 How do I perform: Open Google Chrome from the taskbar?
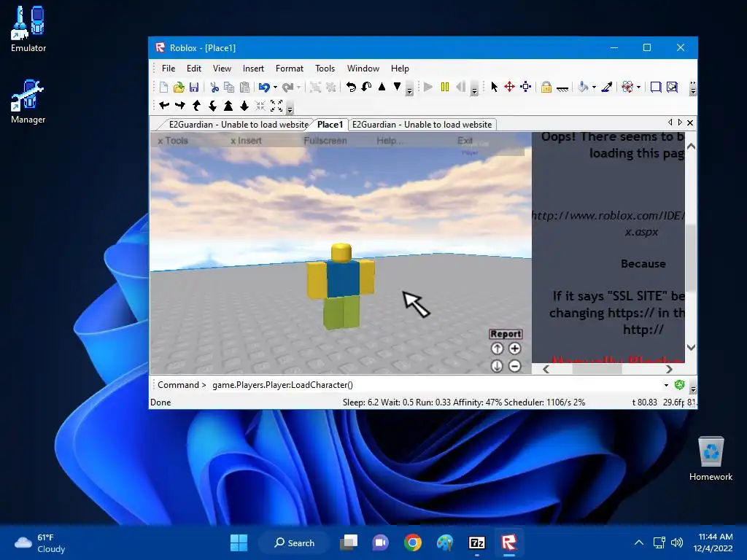pyautogui.click(x=413, y=542)
